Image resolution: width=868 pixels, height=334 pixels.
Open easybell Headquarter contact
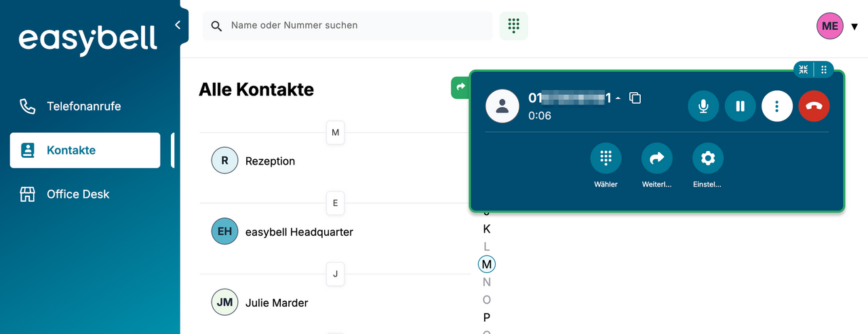[298, 232]
